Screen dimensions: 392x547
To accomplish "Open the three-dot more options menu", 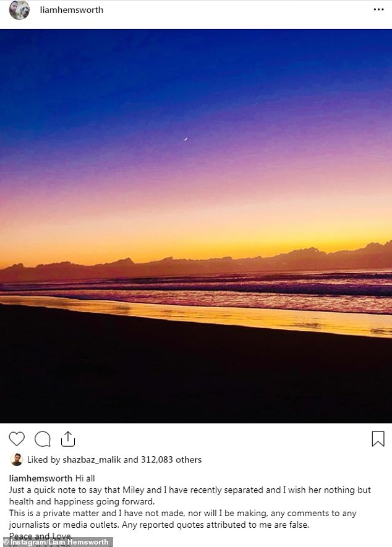I will pyautogui.click(x=378, y=10).
